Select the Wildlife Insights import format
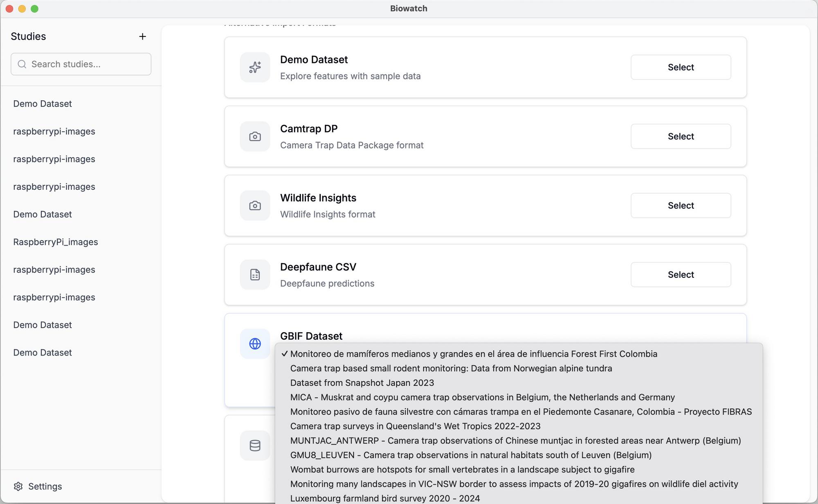The width and height of the screenshot is (818, 504). point(681,205)
